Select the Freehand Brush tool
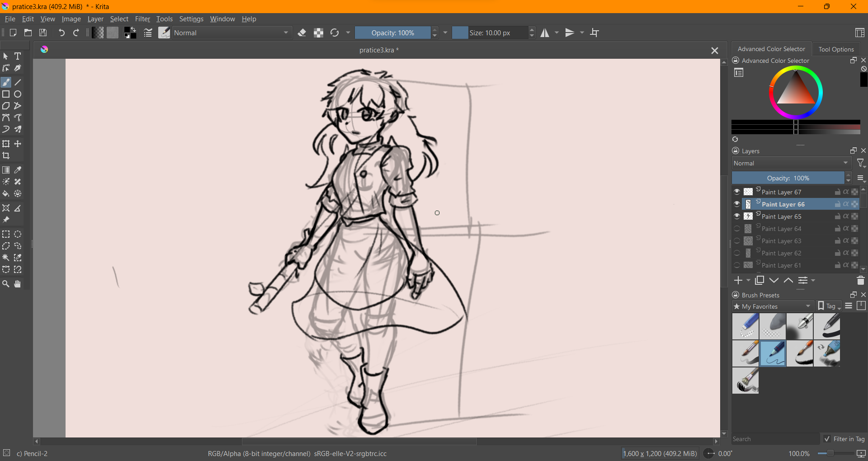This screenshot has height=461, width=868. [x=6, y=83]
